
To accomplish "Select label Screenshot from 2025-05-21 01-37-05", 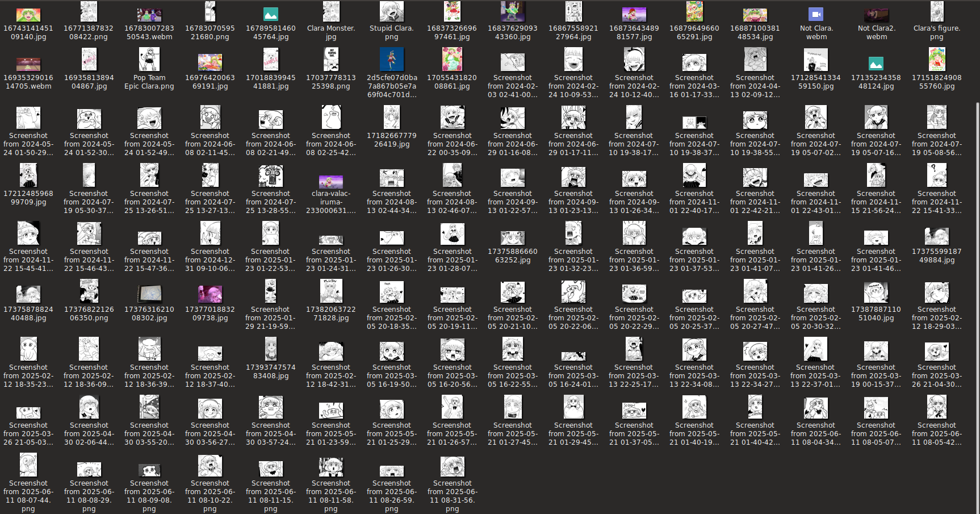I will tap(634, 434).
